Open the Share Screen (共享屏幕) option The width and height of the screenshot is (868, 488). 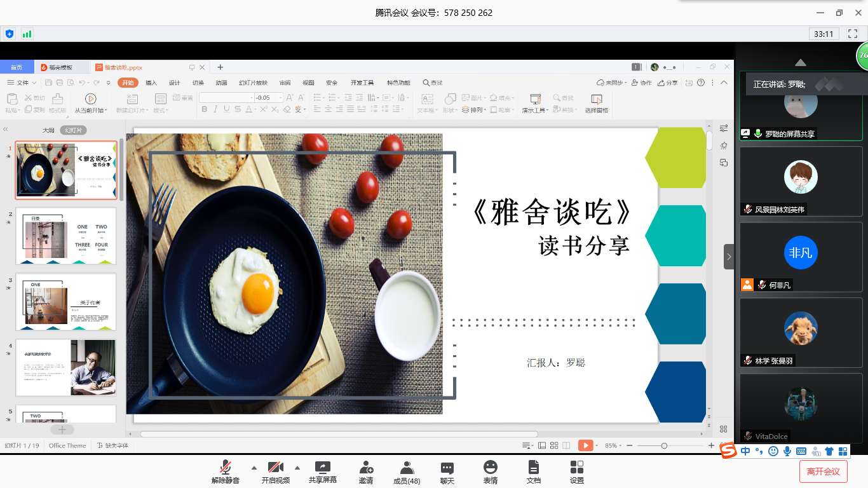(x=323, y=472)
